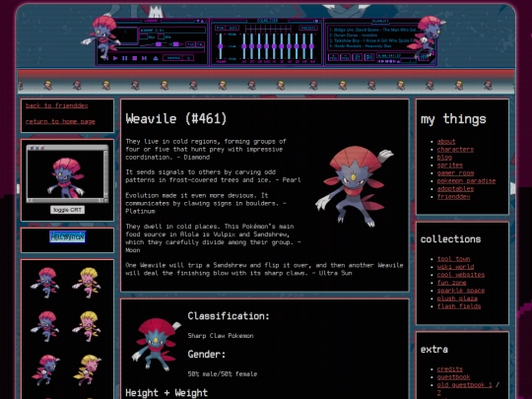Click the playlist MISC button

pyautogui.click(x=369, y=57)
